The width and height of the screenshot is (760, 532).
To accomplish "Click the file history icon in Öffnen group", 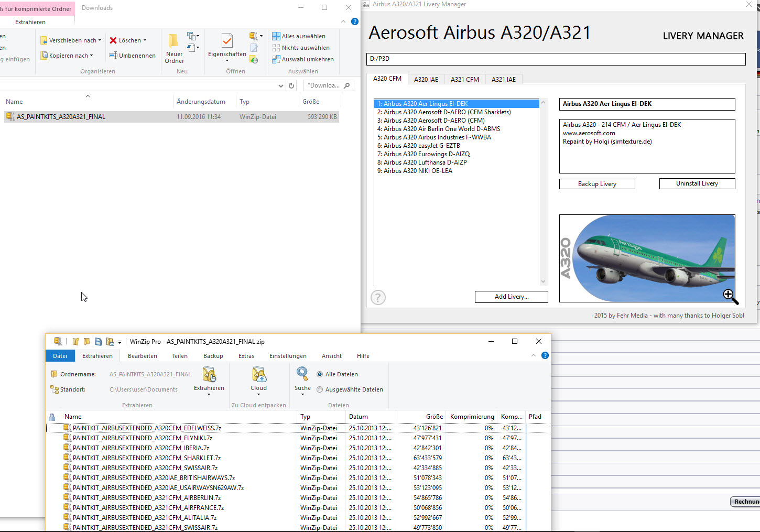I will pos(254,59).
